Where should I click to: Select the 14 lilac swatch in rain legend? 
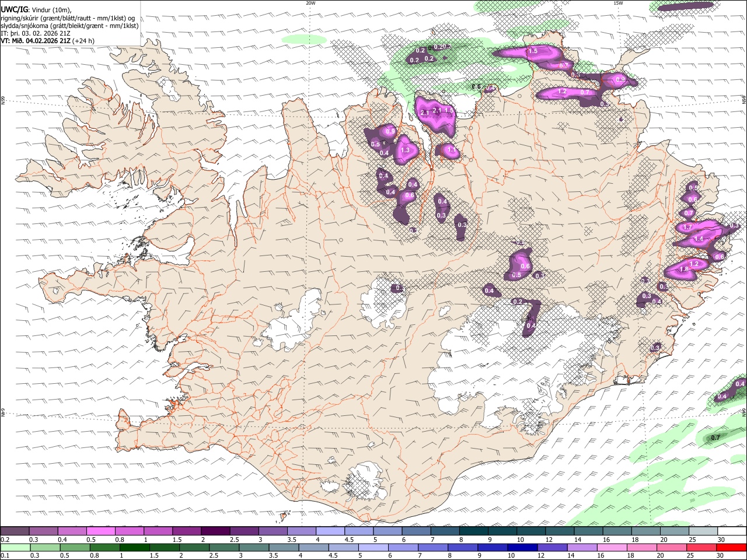(582, 547)
